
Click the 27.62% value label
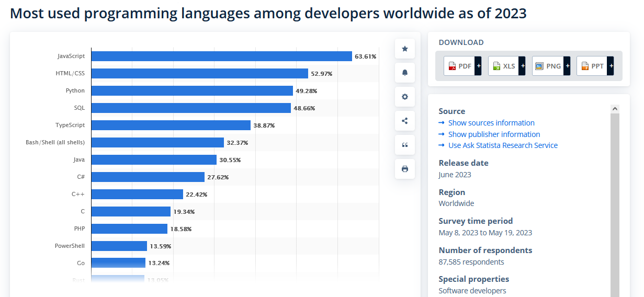[x=218, y=177]
